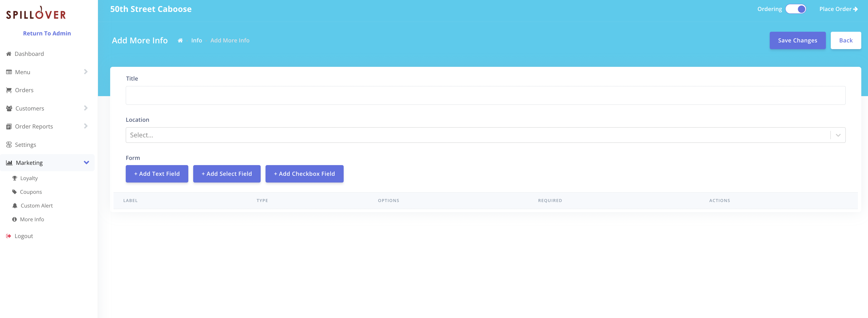Click the breadcrumb home icon
Viewport: 868px width, 318px height.
[x=180, y=40]
